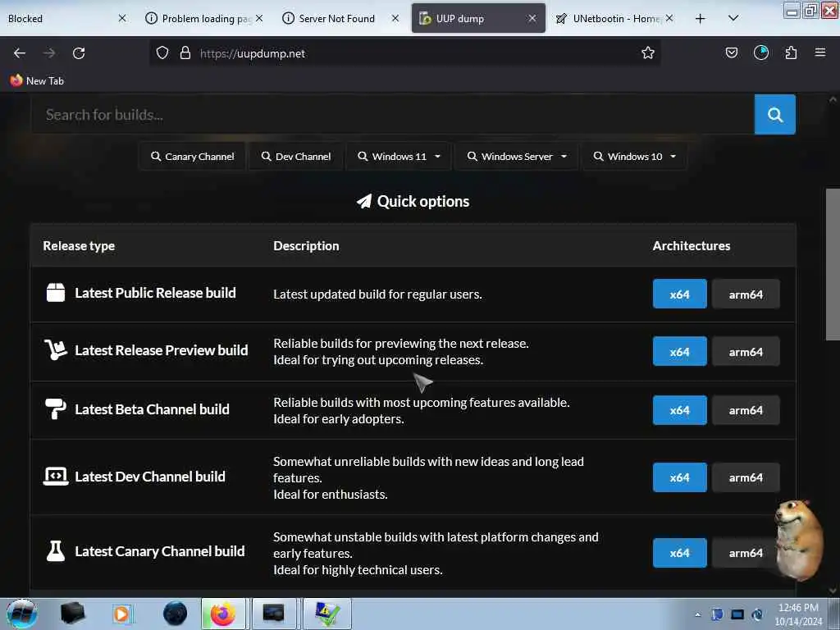Select the UUP dump tab
The image size is (840, 630).
[478, 18]
